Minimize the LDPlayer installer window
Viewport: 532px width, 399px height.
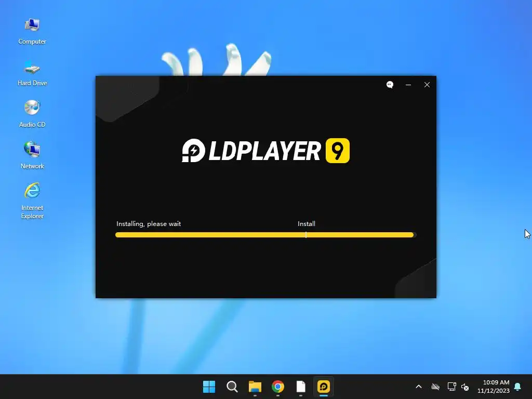408,85
